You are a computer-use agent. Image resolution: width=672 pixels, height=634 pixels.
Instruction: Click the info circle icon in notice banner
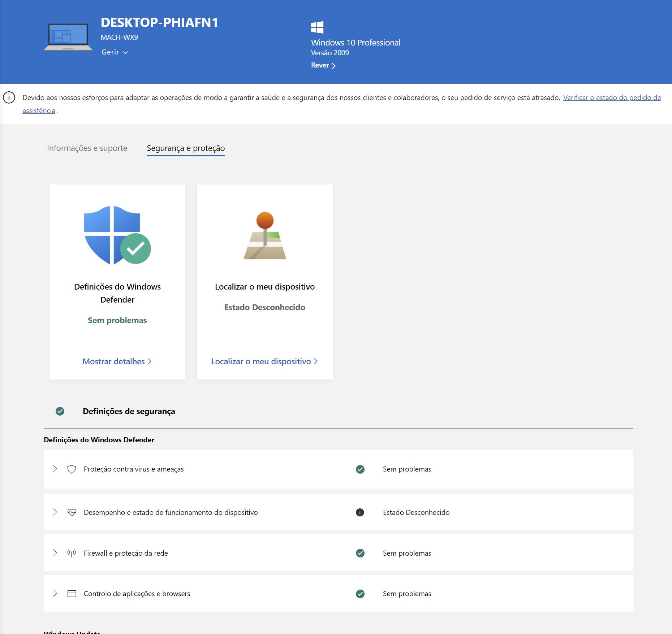pyautogui.click(x=9, y=97)
